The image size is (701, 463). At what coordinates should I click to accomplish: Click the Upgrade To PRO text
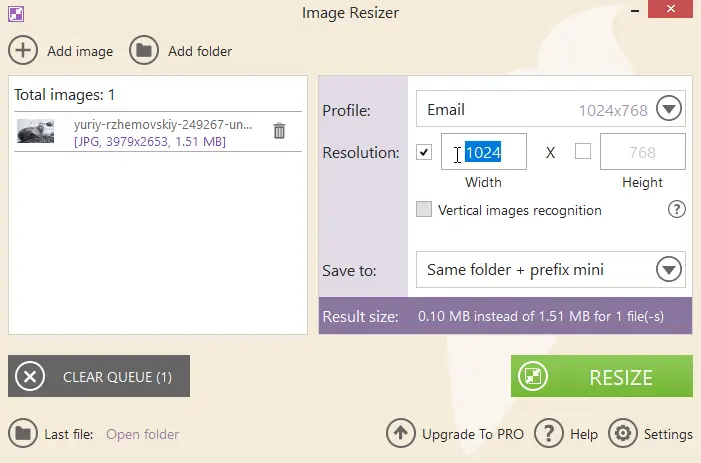[x=473, y=434]
